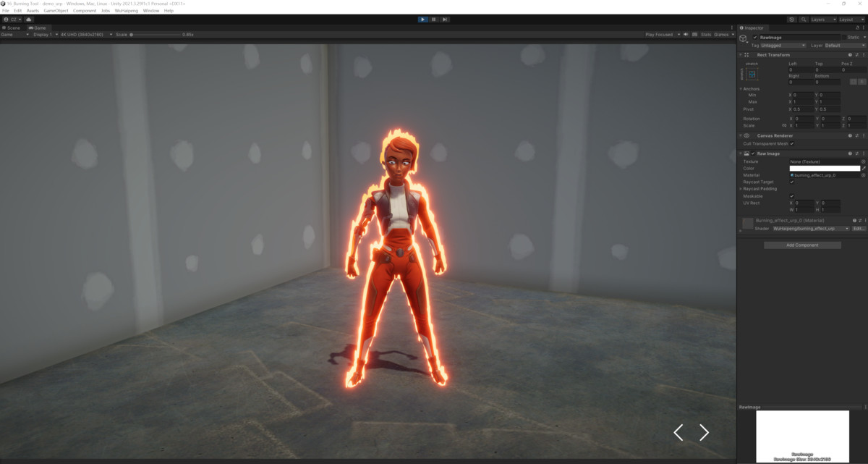Image resolution: width=868 pixels, height=464 pixels.
Task: Open Rect Transform more options menu
Action: point(864,55)
